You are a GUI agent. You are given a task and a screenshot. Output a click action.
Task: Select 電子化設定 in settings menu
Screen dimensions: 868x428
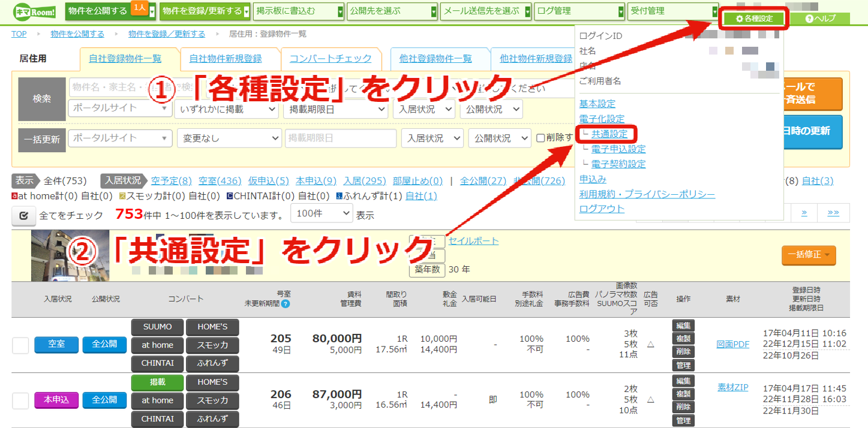click(x=602, y=119)
